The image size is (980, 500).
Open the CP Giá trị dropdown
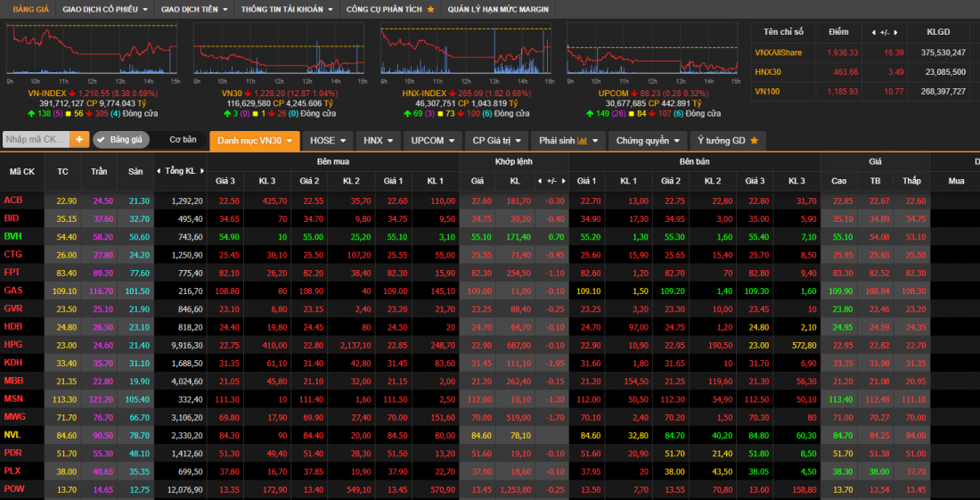click(497, 141)
